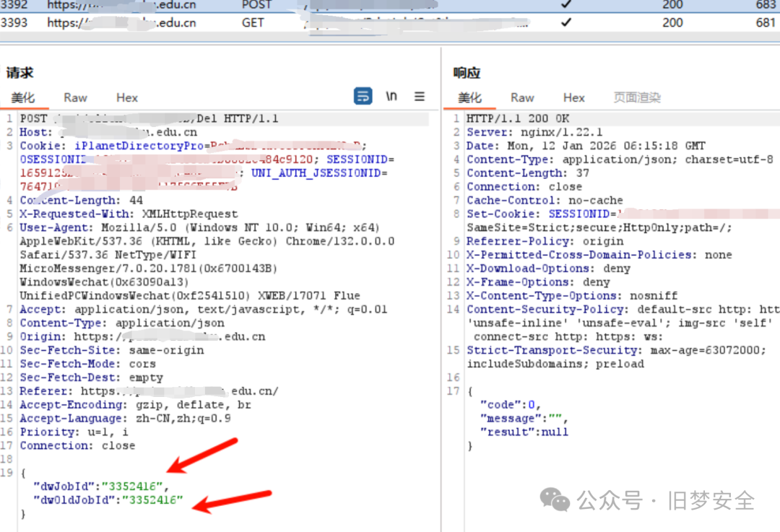The image size is (780, 532).
Task: Click the dwJobId value "3352416"
Action: tap(132, 487)
